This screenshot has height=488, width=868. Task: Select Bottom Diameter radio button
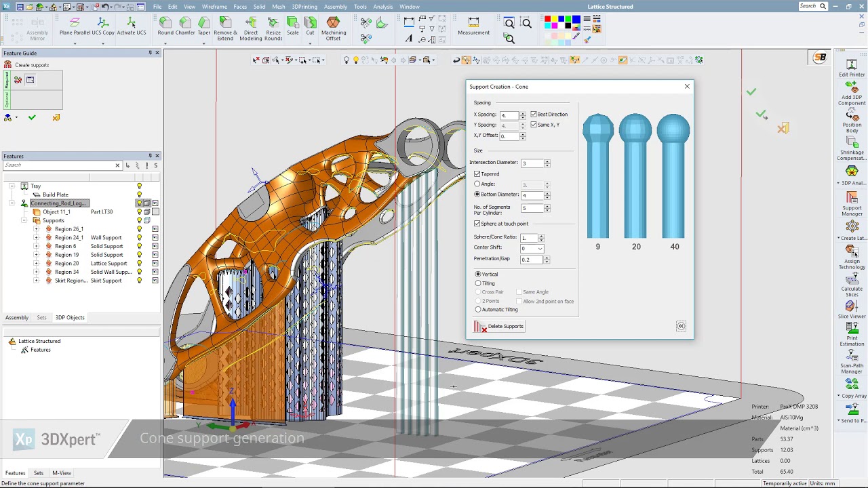coord(477,195)
